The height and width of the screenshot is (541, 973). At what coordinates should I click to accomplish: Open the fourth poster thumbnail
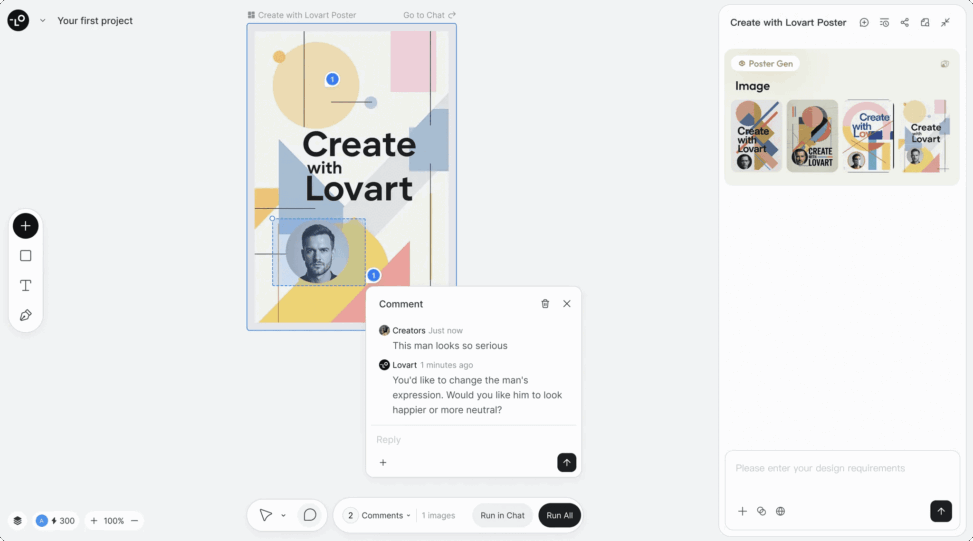coord(925,136)
